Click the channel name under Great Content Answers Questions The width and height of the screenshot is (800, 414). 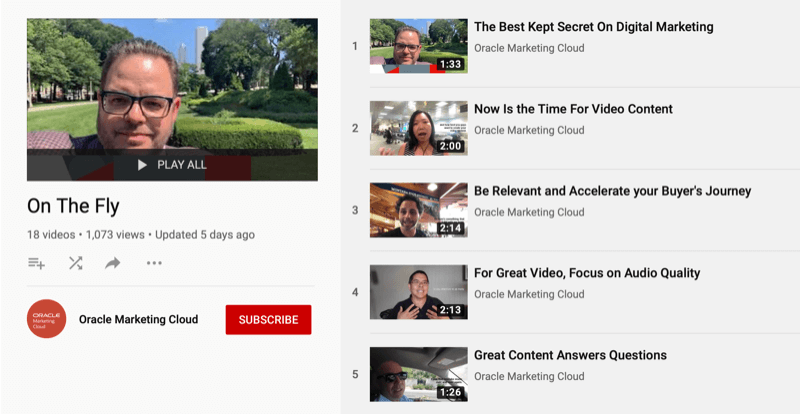[529, 376]
